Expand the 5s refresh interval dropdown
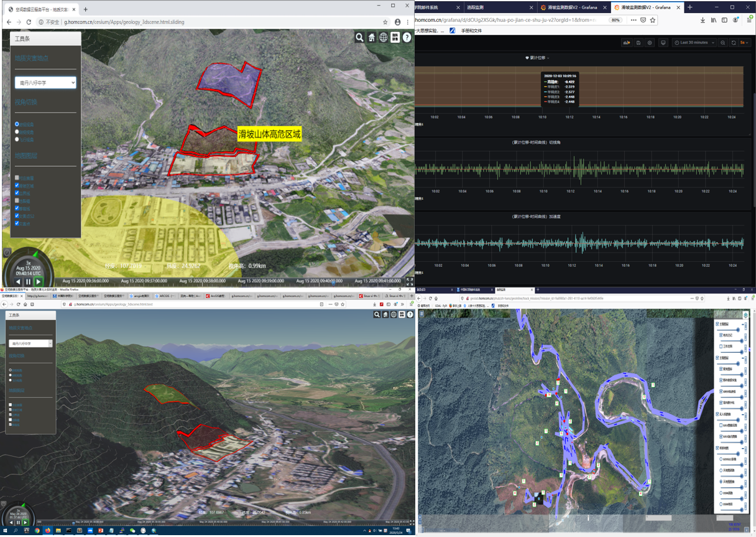756x537 pixels. pos(744,43)
